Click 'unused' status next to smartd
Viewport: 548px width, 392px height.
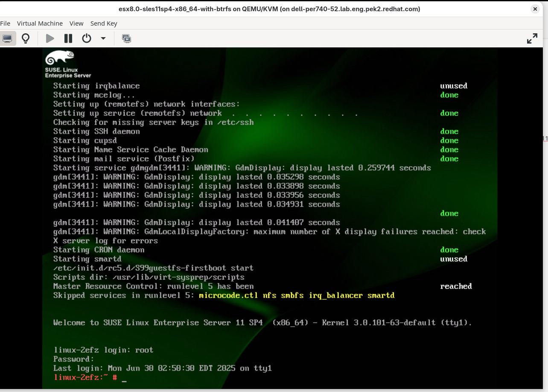pos(454,259)
